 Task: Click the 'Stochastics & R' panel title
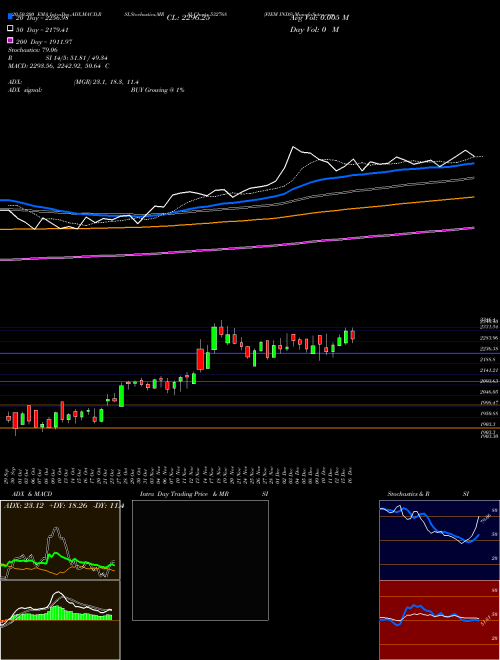pos(408,494)
